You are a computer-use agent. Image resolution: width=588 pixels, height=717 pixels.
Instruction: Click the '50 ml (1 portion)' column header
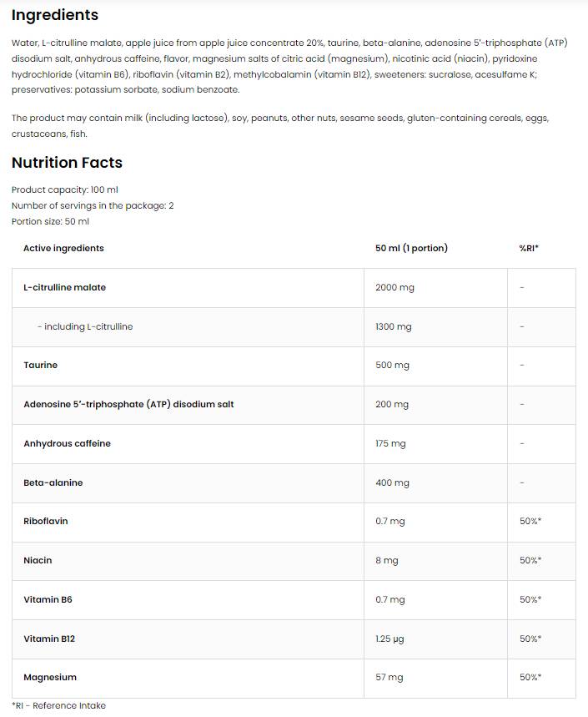click(411, 248)
